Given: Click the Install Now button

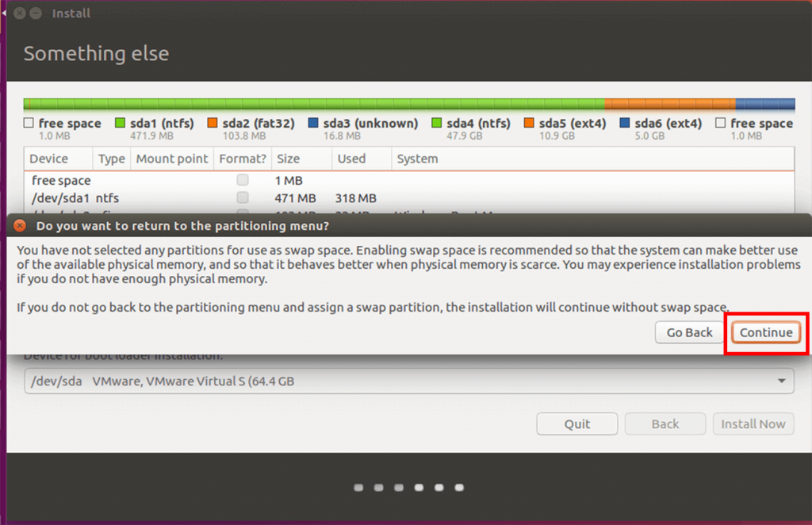Looking at the screenshot, I should [753, 424].
